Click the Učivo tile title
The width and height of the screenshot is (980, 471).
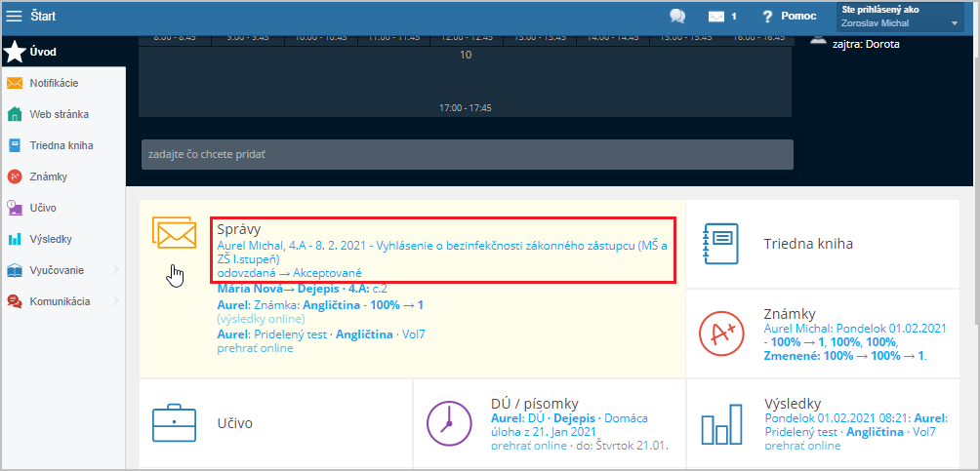[x=235, y=423]
